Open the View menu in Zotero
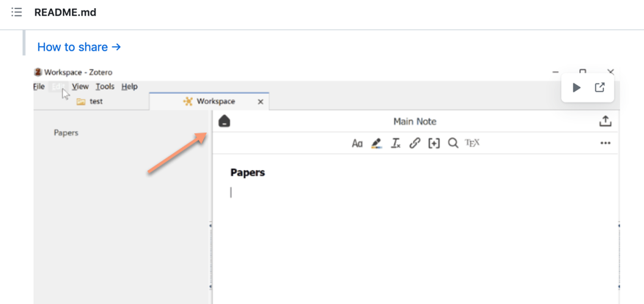The image size is (644, 304). tap(80, 86)
